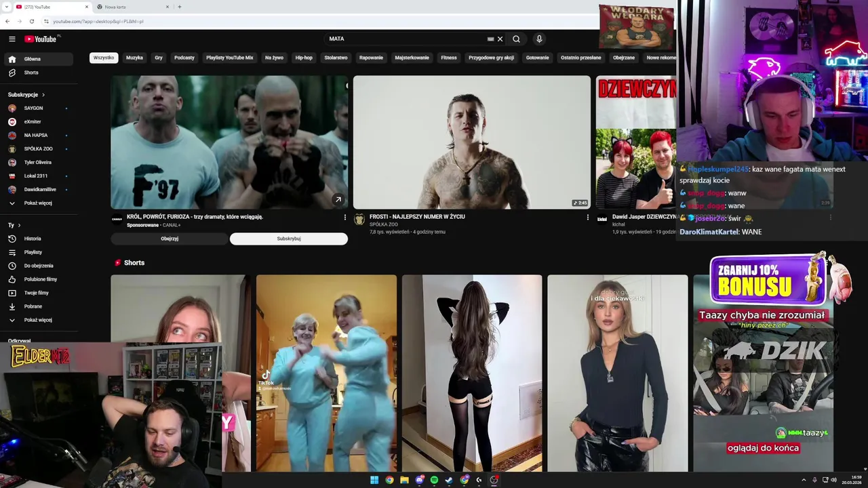Go back with the browser back arrow
868x488 pixels.
(7, 21)
